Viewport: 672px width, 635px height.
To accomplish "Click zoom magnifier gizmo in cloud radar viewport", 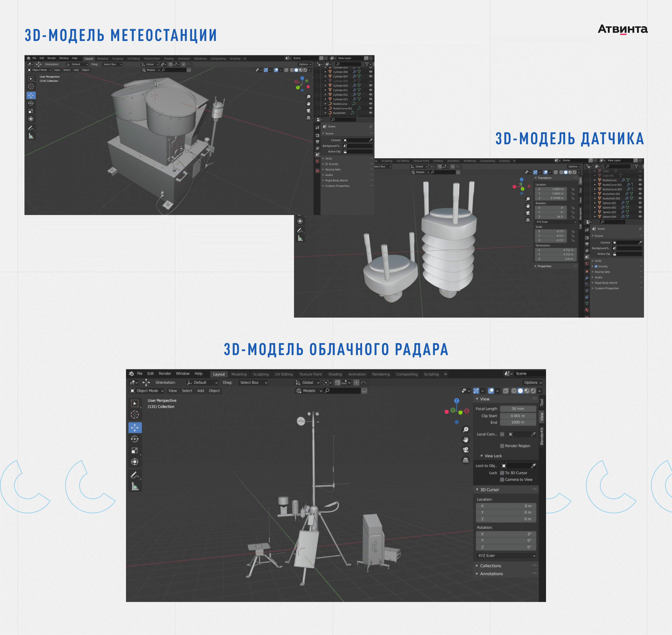I will tap(465, 429).
